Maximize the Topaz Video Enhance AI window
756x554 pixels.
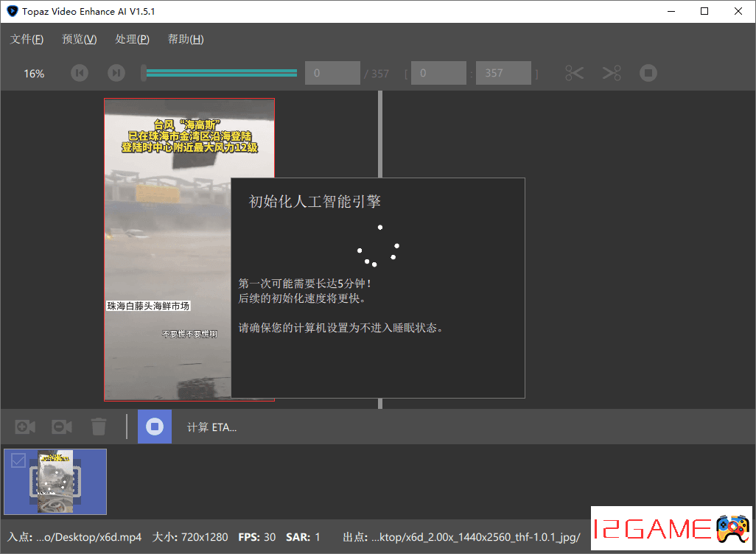click(704, 11)
